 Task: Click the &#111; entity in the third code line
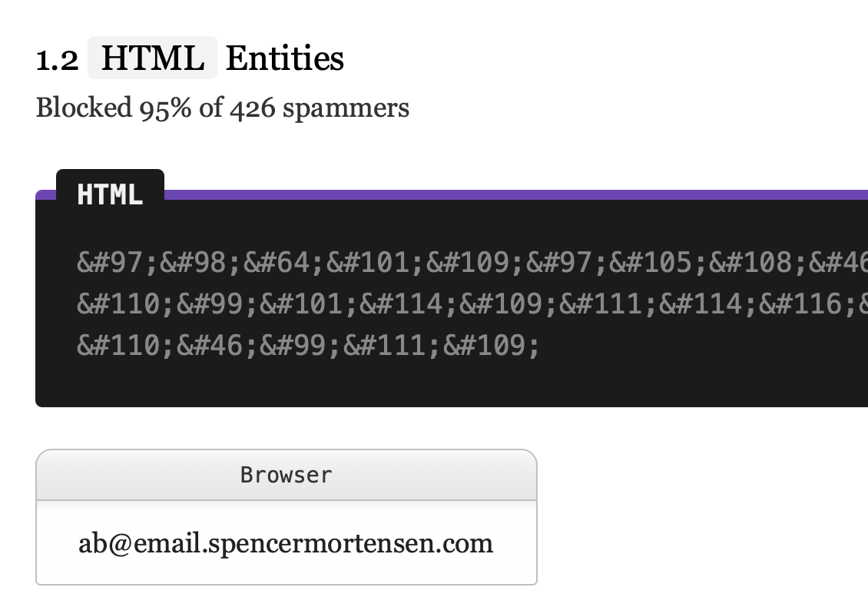point(392,346)
